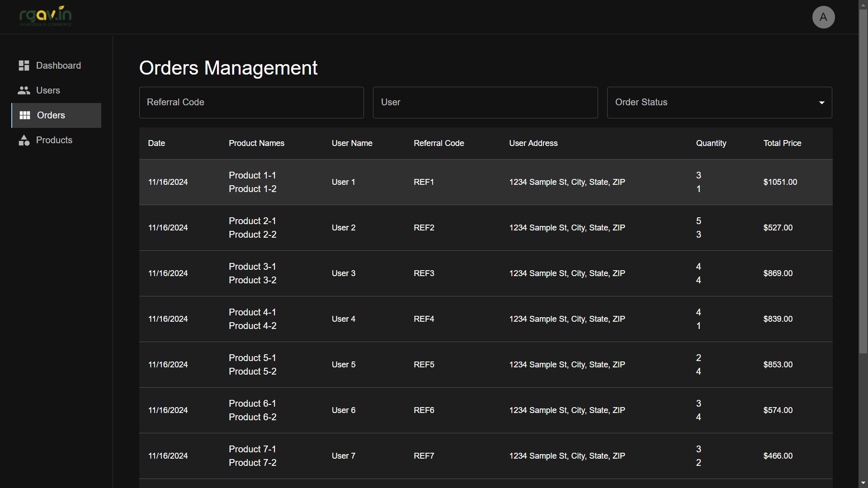Screen dimensions: 868x488
Task: Open the profile avatar labeled A
Action: [823, 17]
